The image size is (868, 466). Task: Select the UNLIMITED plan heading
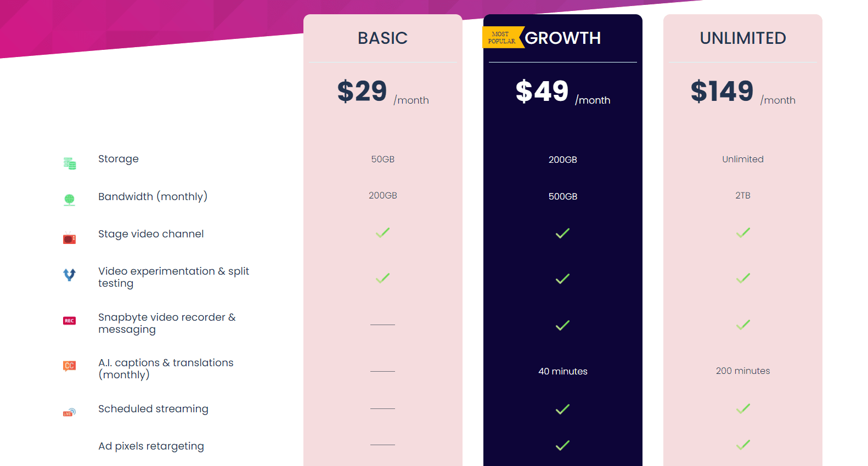pyautogui.click(x=742, y=38)
